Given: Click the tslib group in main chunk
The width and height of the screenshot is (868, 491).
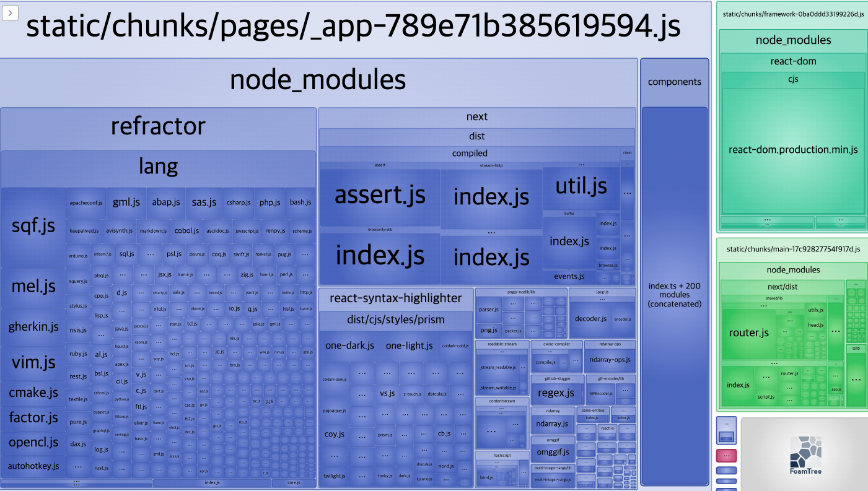Looking at the screenshot, I should click(856, 376).
